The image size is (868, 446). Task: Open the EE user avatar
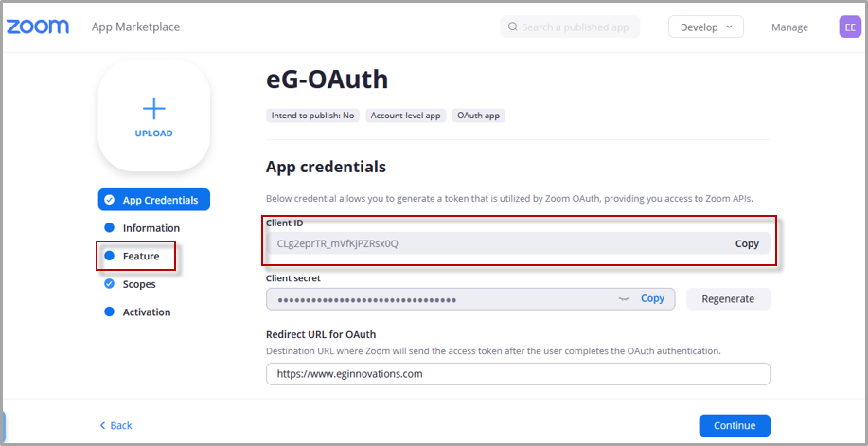click(850, 27)
